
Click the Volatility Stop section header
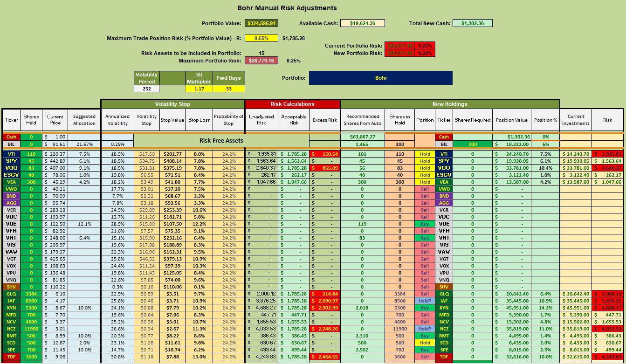(x=172, y=104)
